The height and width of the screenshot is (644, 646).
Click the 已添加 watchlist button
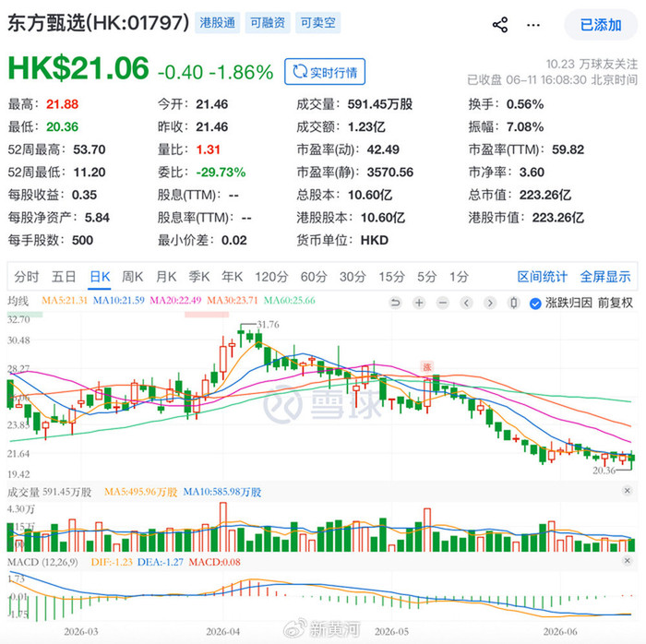coord(601,25)
